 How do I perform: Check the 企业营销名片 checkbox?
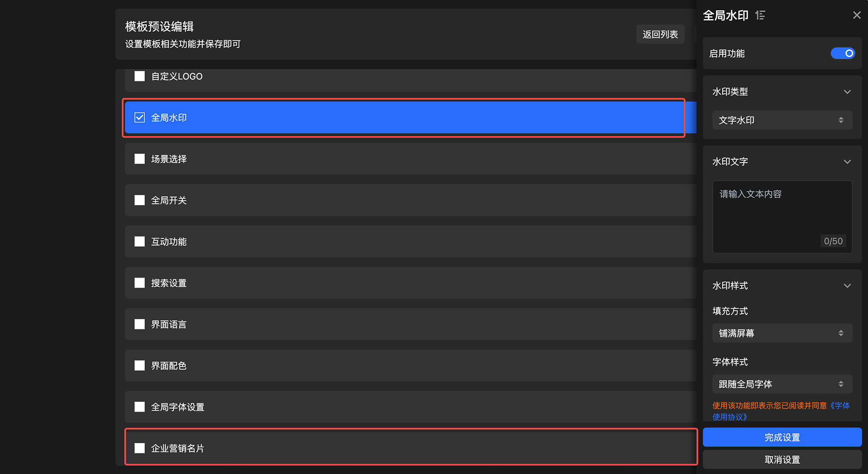pos(140,448)
